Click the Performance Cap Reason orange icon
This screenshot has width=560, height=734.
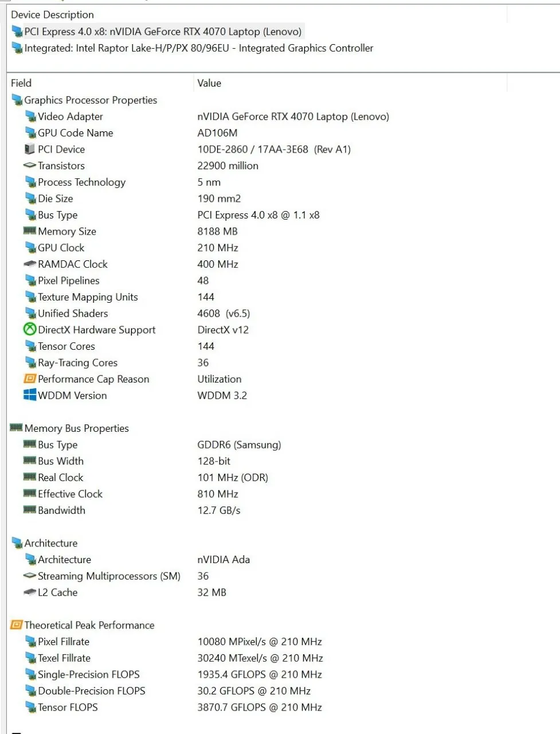click(x=30, y=379)
